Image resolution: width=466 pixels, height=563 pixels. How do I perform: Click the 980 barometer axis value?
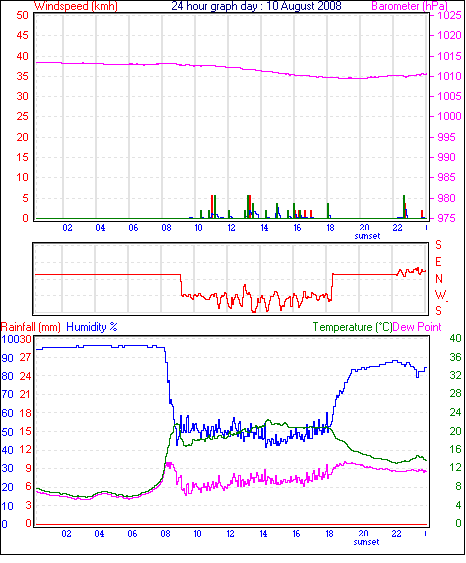point(446,198)
